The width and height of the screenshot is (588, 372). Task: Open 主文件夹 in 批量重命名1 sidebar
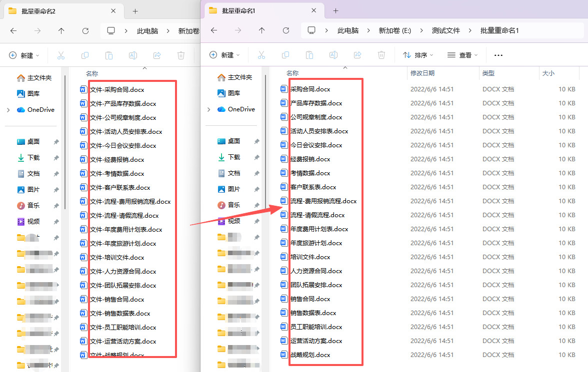[x=235, y=77]
